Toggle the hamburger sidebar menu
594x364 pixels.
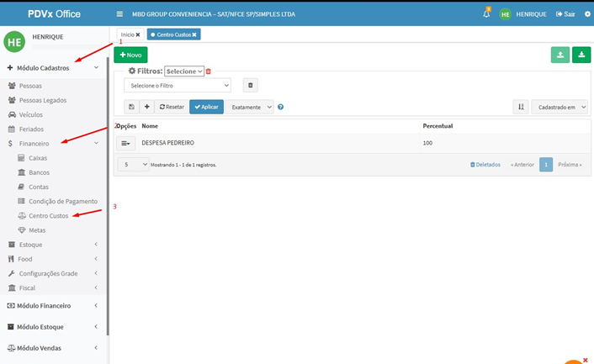pos(120,14)
